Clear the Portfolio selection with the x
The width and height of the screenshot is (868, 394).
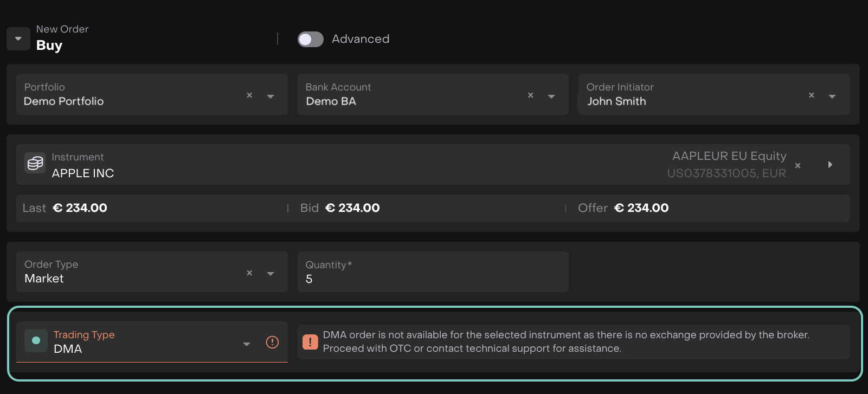coord(249,95)
